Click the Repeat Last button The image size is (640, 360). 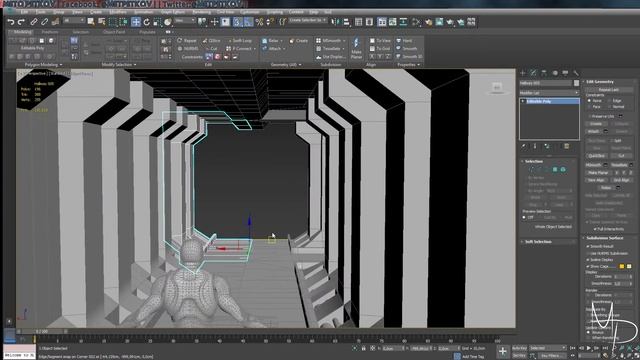(x=609, y=89)
